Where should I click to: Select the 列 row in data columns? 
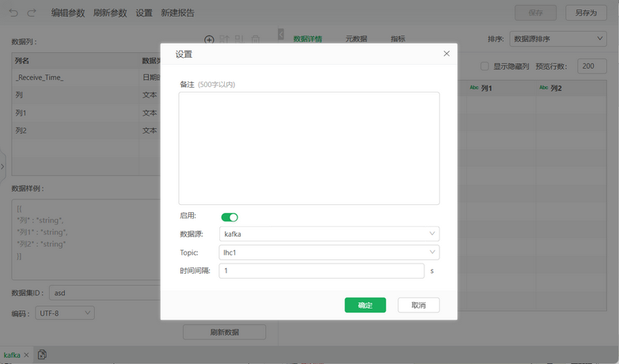coord(86,95)
